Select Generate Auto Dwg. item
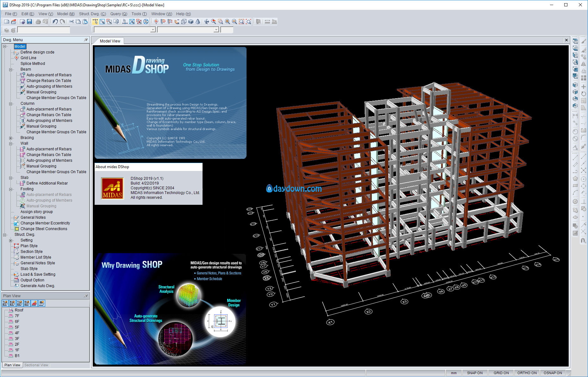 coord(38,286)
